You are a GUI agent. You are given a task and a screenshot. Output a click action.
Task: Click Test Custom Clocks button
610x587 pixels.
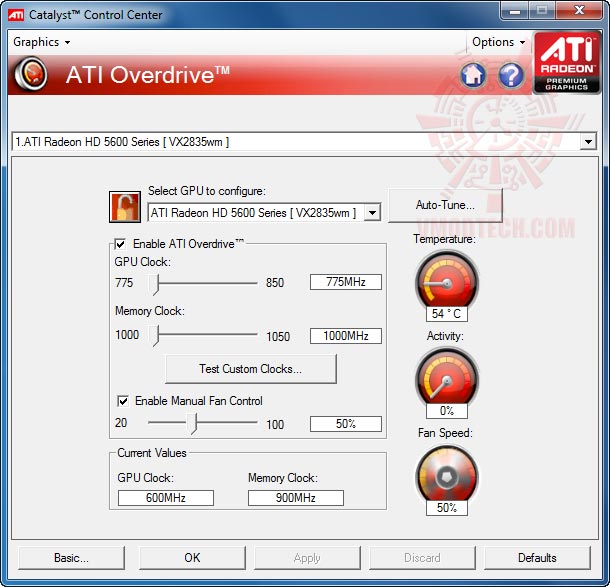click(x=251, y=369)
